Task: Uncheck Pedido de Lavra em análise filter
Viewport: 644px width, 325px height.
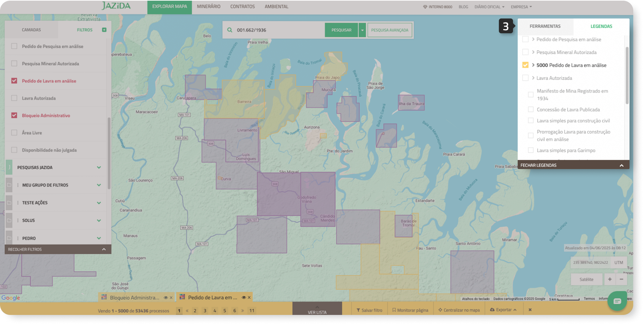Action: pos(14,81)
